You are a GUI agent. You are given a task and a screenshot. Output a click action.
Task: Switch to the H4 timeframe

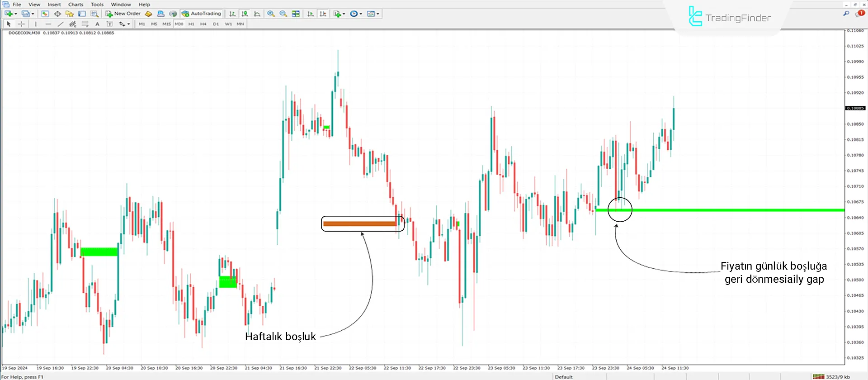pyautogui.click(x=203, y=24)
